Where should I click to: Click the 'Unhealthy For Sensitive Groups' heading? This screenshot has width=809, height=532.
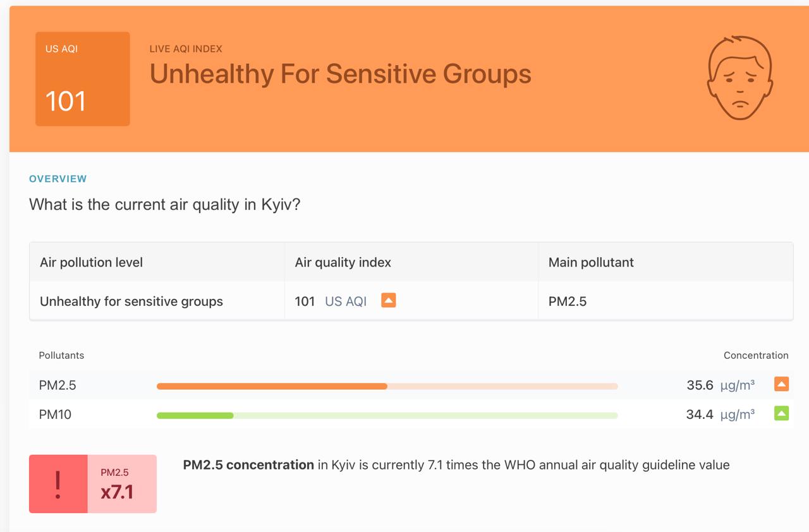(x=340, y=74)
